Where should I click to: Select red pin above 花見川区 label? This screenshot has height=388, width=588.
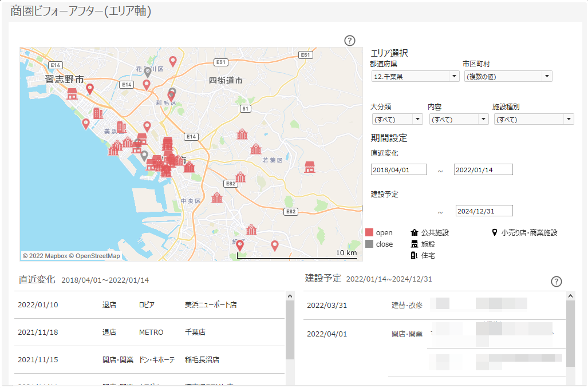coord(172,61)
